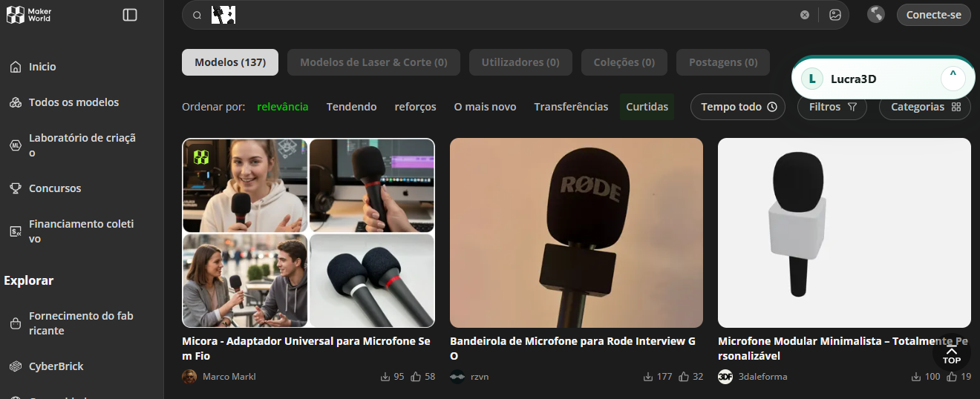Select the Coleções (0) tab
This screenshot has height=399, width=980.
[x=624, y=62]
